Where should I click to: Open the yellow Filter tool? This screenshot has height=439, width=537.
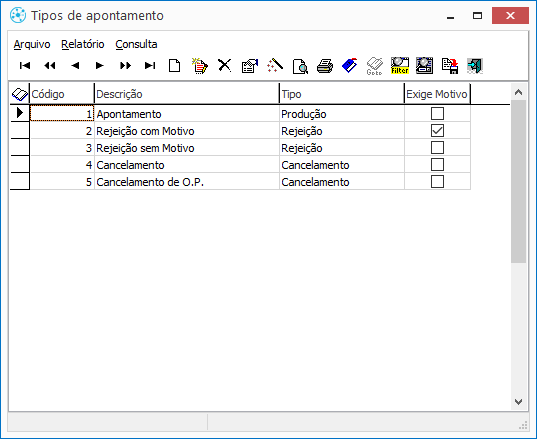click(400, 66)
